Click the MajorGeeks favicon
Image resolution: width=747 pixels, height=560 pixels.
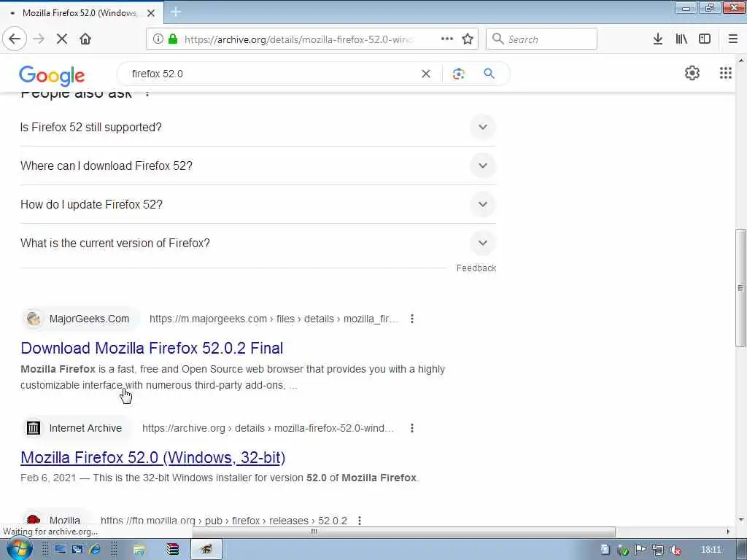[34, 319]
